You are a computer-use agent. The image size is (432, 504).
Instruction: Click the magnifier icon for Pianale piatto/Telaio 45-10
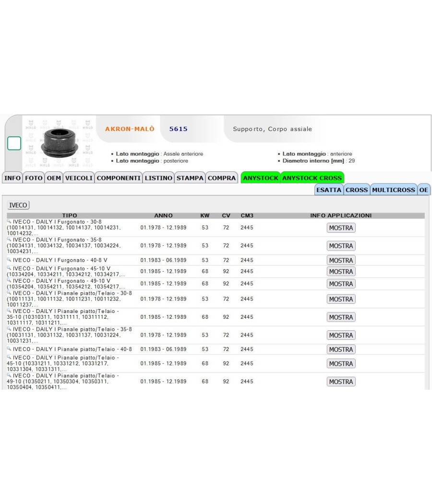[x=9, y=357]
